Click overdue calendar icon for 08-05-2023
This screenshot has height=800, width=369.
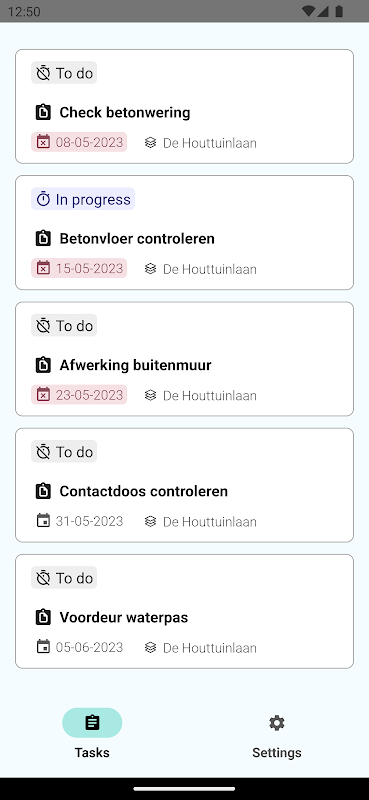tap(43, 142)
